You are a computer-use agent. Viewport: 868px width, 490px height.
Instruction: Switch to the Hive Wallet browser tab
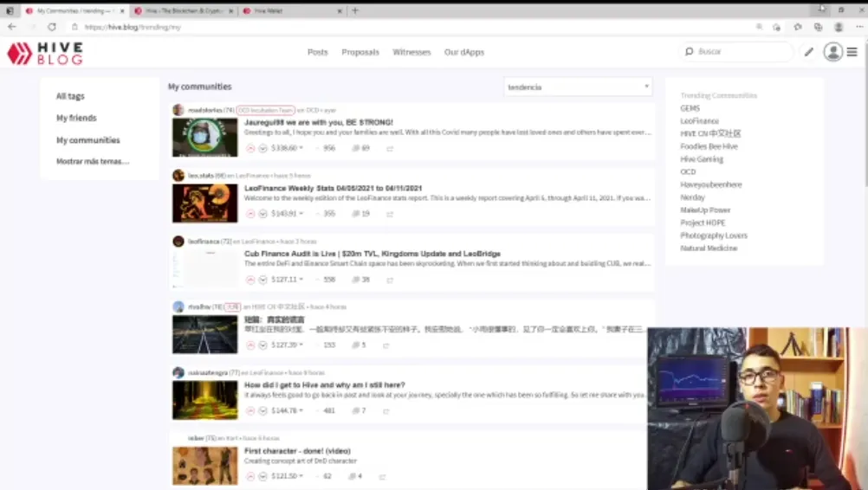[292, 10]
